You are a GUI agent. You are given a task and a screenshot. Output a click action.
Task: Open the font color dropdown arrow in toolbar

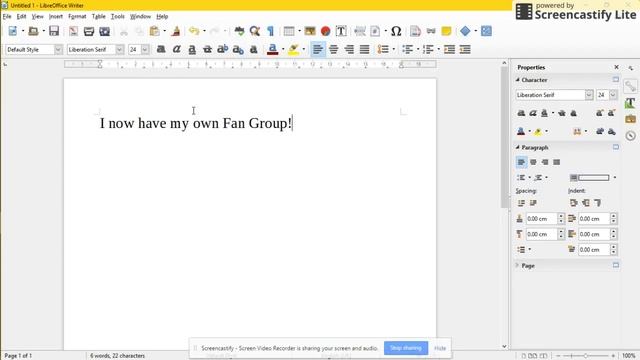283,49
